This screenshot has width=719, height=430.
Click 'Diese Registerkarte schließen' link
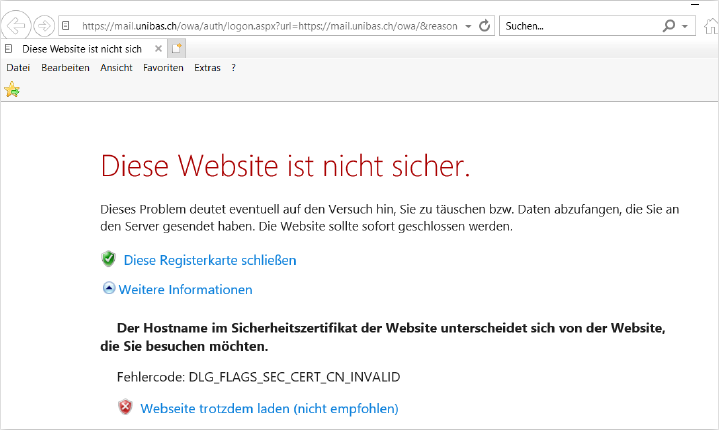210,260
